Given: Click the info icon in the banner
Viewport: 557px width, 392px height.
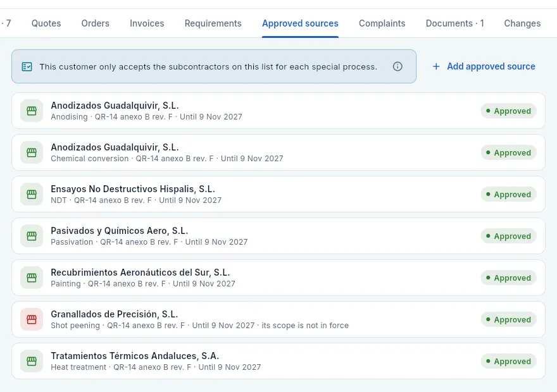Looking at the screenshot, I should [x=397, y=66].
